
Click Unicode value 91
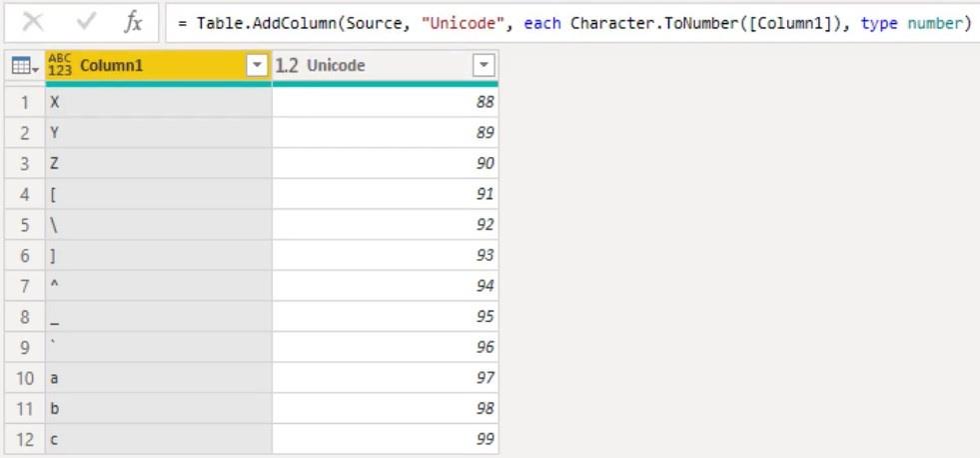pyautogui.click(x=386, y=194)
